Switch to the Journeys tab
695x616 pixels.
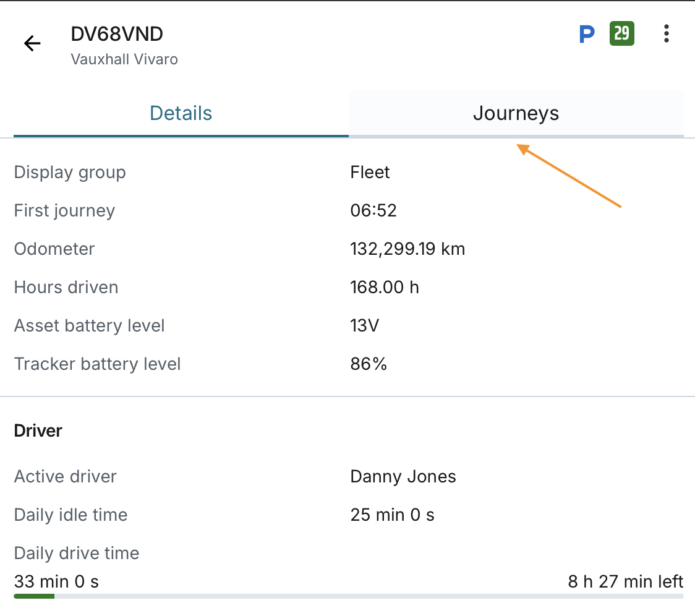pyautogui.click(x=516, y=114)
